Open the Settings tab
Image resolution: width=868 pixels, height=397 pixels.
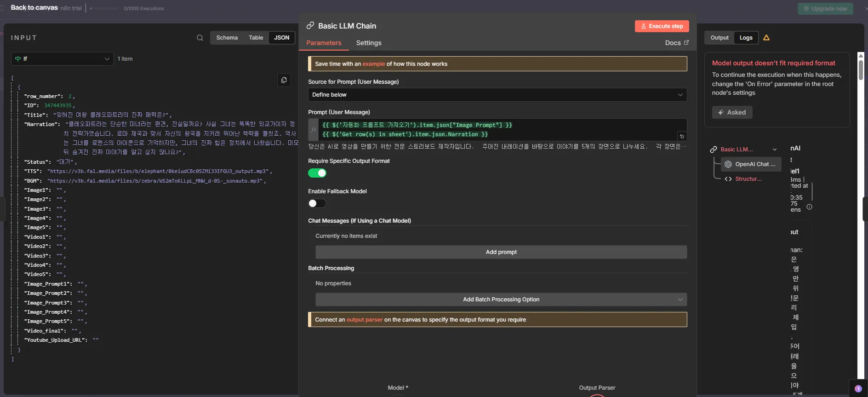[369, 43]
